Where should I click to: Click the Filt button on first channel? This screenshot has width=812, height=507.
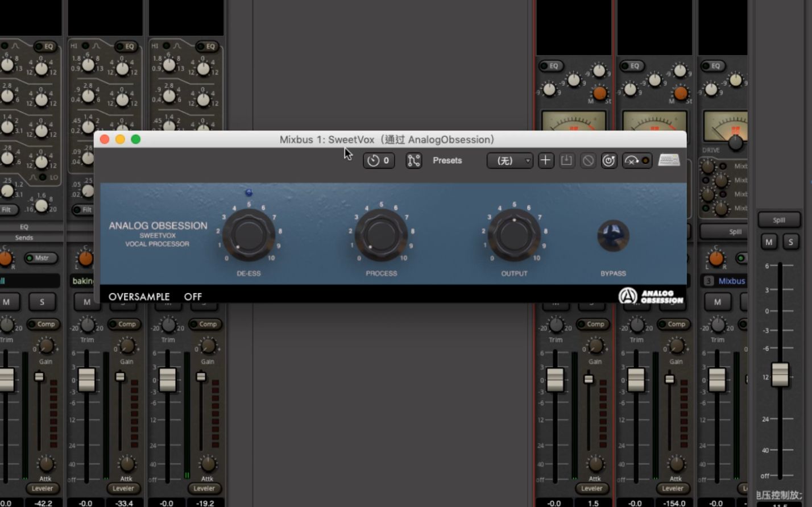coord(7,210)
